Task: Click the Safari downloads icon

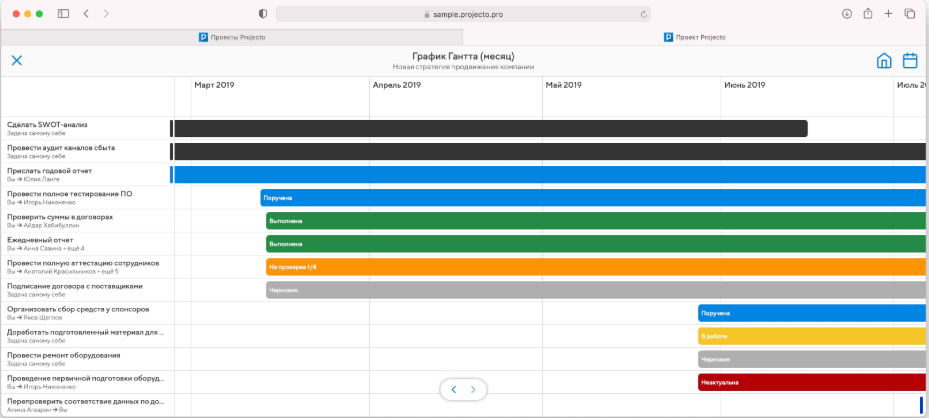Action: (x=846, y=14)
